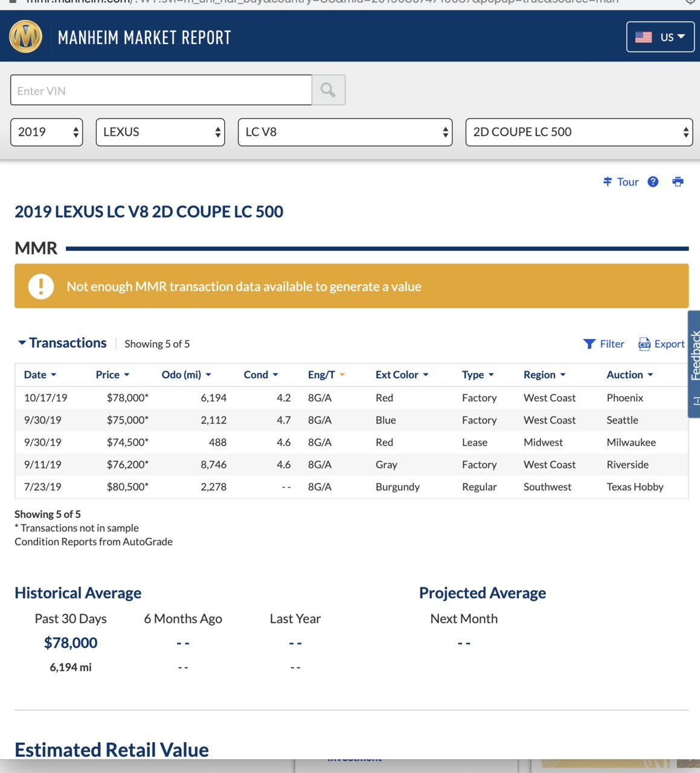
Task: Sort by Auction column
Action: 629,375
